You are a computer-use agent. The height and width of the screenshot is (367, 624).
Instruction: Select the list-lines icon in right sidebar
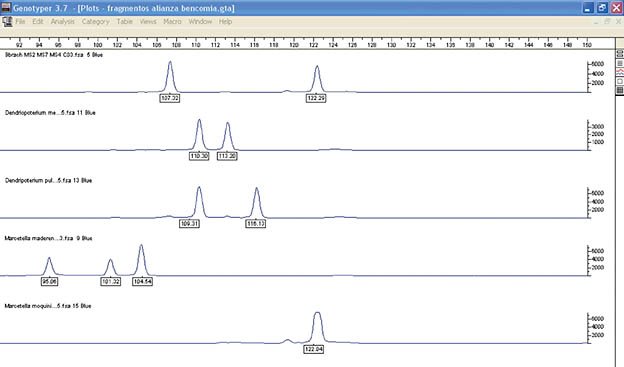pos(620,63)
